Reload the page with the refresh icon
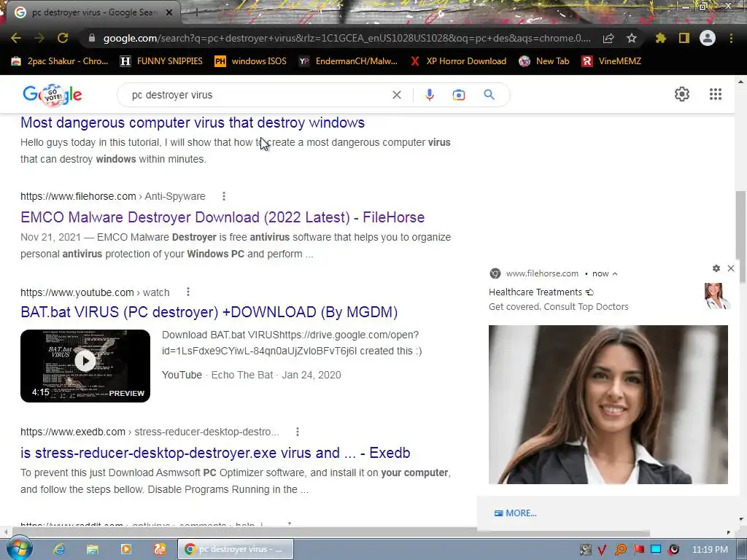747x560 pixels. click(63, 38)
